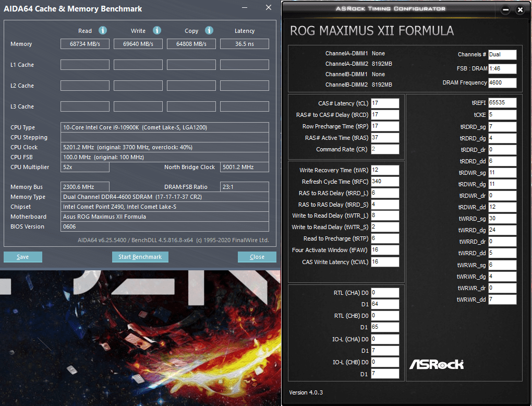
Task: Click the empty L1 Cache Read field
Action: 85,65
